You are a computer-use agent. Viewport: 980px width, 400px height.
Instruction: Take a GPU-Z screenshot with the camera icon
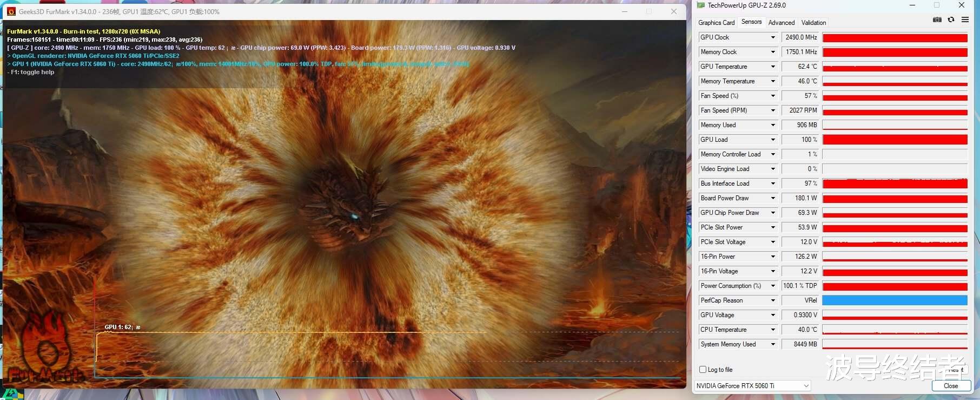tap(937, 19)
